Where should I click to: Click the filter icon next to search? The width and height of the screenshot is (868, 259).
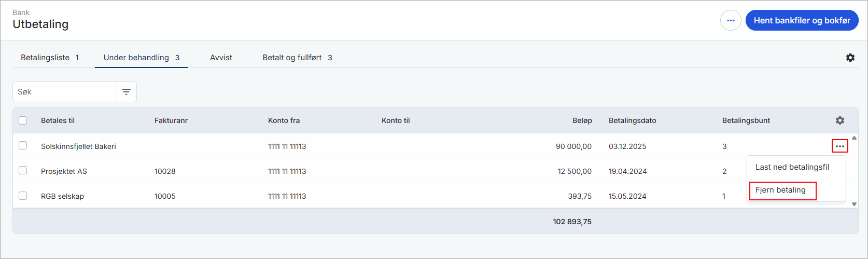[126, 92]
